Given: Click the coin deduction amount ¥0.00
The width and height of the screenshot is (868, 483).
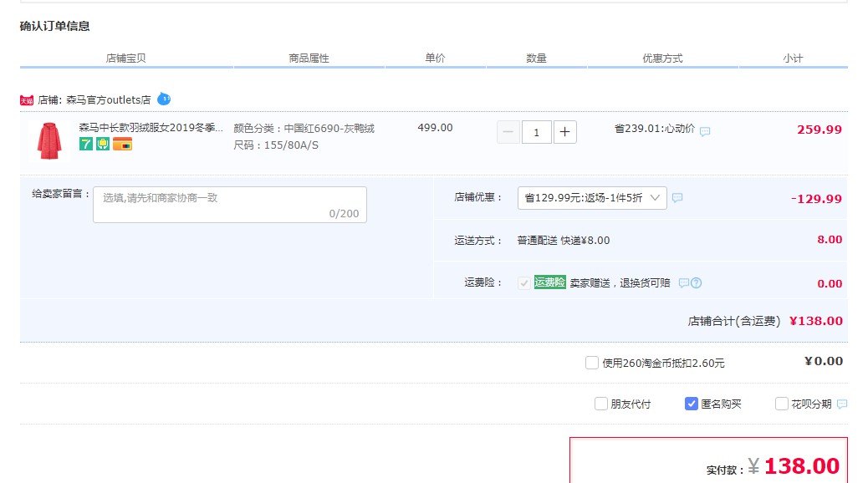Looking at the screenshot, I should [824, 361].
